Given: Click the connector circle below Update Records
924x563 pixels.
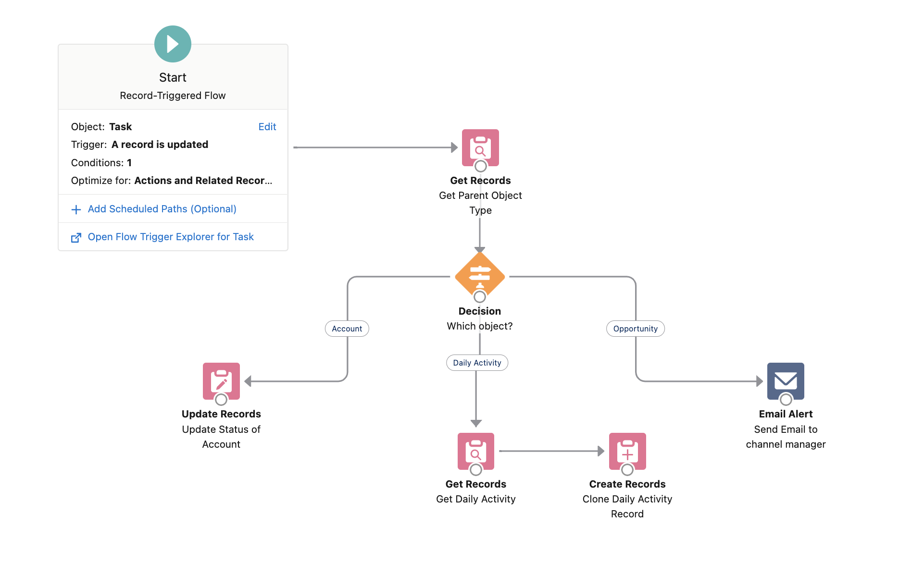Looking at the screenshot, I should pos(221,400).
